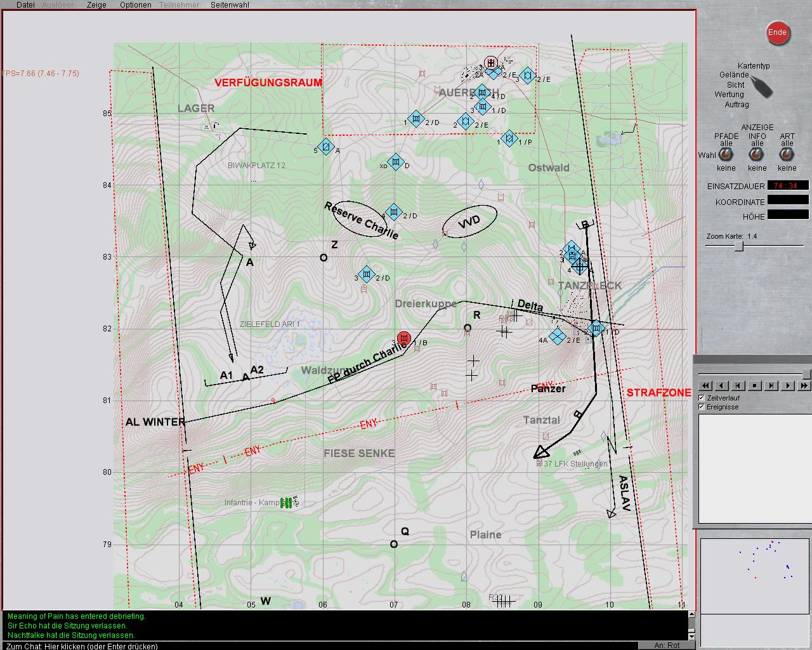
Task: Turn the Kartentyp rotary selector knob
Action: pos(762,86)
